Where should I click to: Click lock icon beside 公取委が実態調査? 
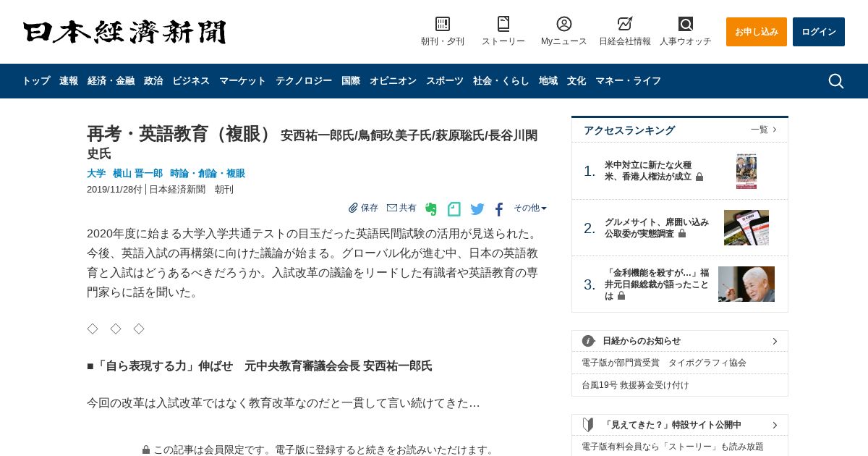tap(682, 234)
